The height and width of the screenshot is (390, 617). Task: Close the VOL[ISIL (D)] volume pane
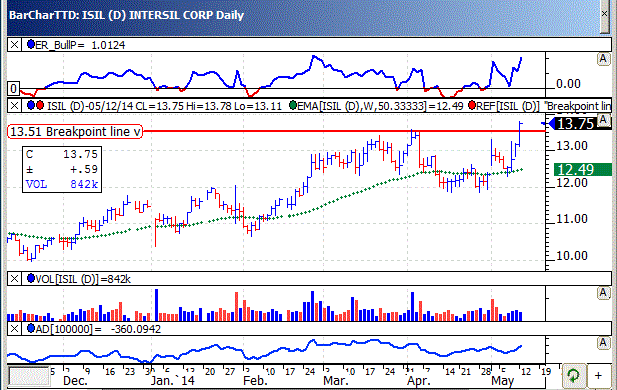(15, 279)
